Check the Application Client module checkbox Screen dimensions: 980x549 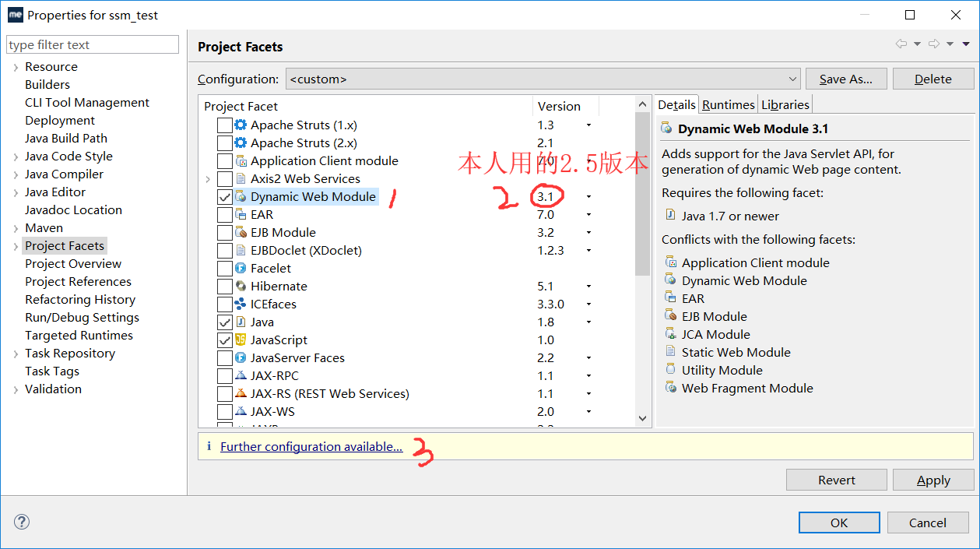[224, 160]
